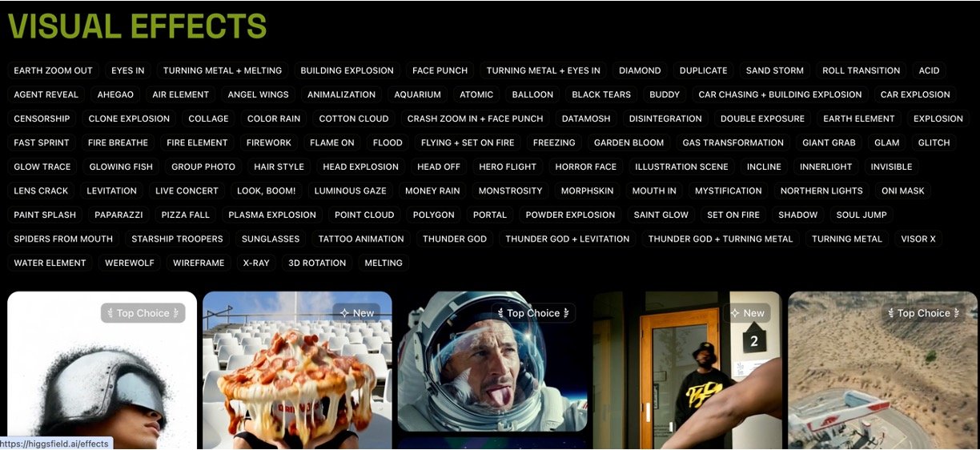Choose the CENSORSHIP tag

tap(42, 119)
